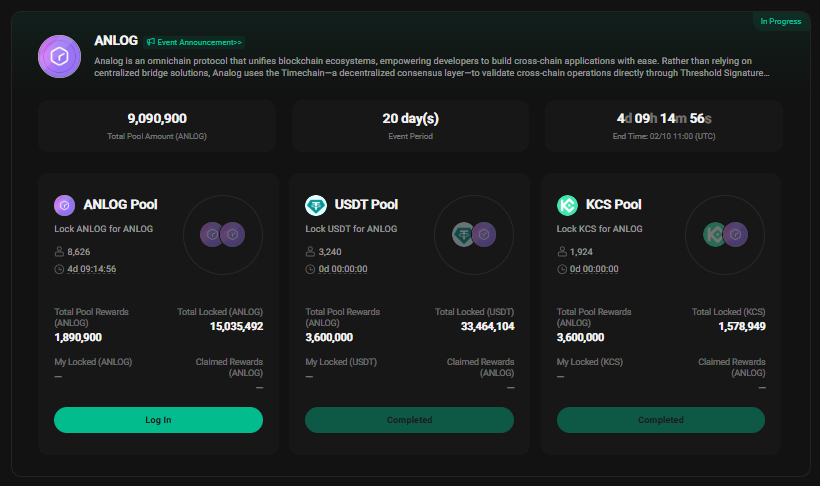Image resolution: width=820 pixels, height=486 pixels.
Task: Click the clock icon in USDT Pool
Action: pos(310,269)
